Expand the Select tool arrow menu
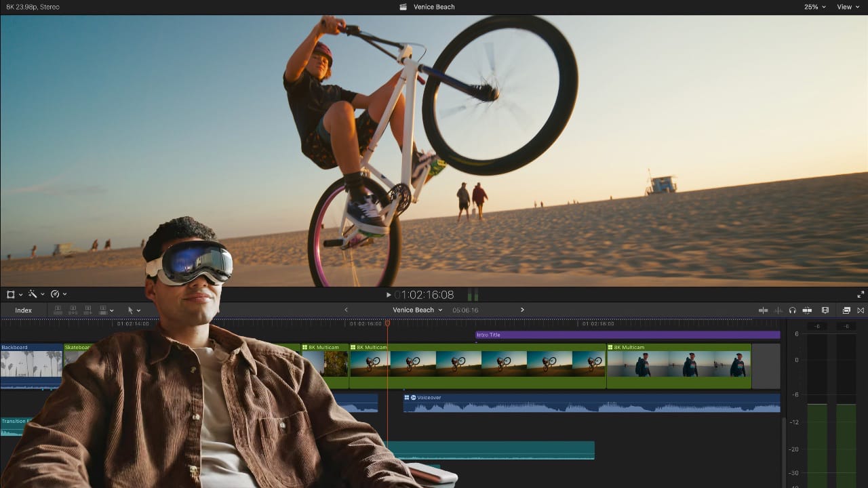Screen dimensions: 868x488 (134, 310)
